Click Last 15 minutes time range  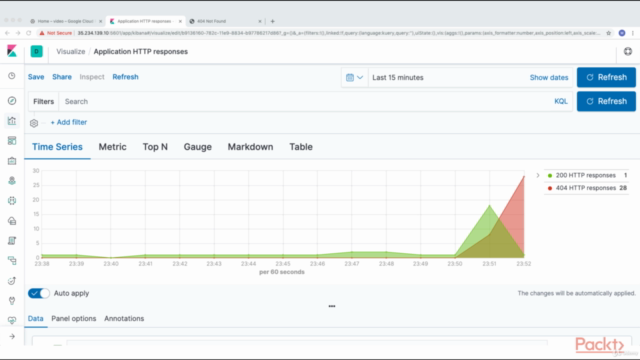click(x=398, y=78)
